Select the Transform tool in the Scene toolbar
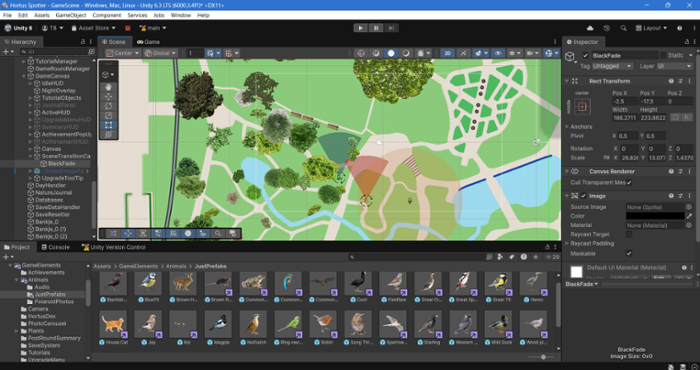The width and height of the screenshot is (700, 370). [108, 134]
